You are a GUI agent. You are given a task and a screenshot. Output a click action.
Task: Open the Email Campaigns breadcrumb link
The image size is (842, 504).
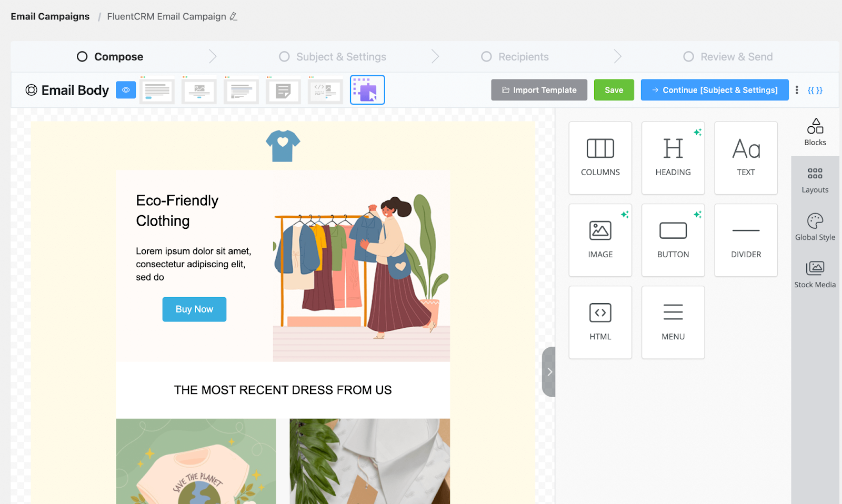pyautogui.click(x=50, y=17)
